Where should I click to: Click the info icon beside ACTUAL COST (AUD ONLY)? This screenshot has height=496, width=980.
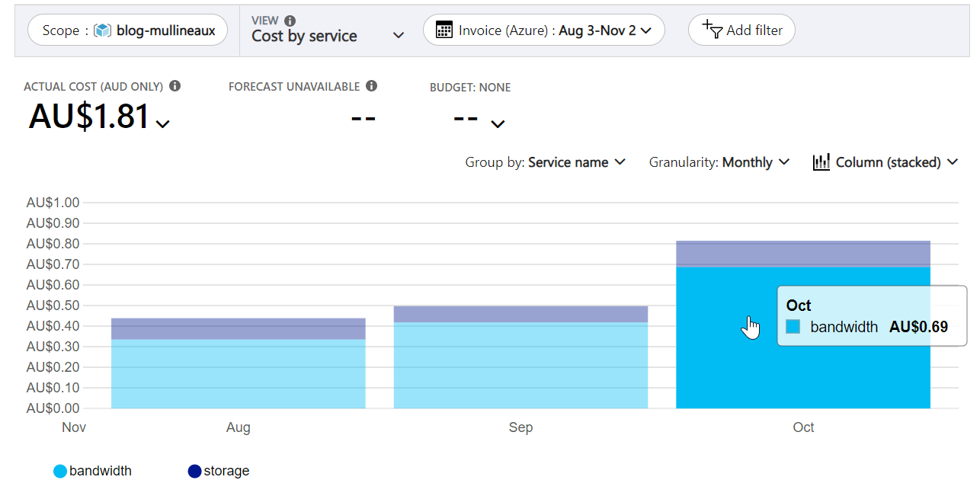(x=175, y=86)
